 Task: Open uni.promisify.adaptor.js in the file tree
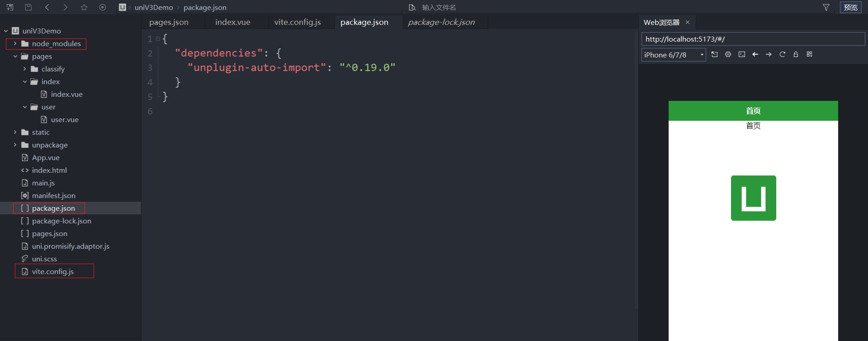click(x=71, y=246)
